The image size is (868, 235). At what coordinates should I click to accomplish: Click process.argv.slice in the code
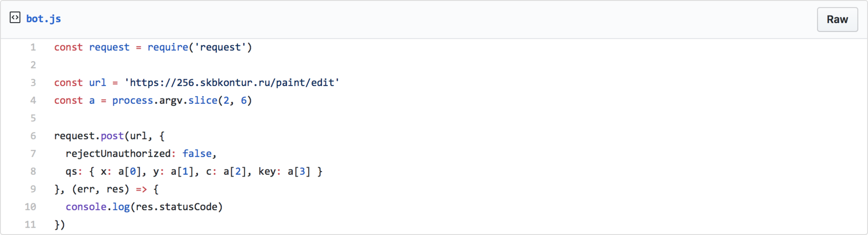(x=165, y=100)
